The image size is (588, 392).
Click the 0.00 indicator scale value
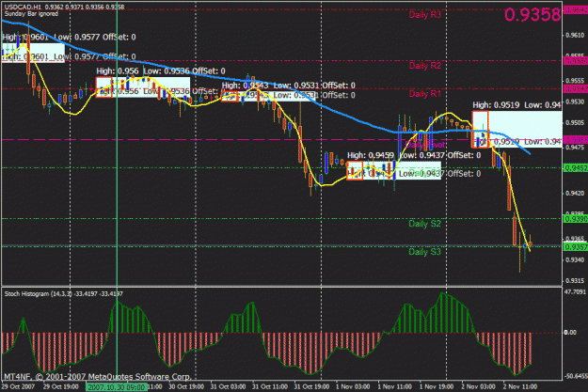pos(570,333)
